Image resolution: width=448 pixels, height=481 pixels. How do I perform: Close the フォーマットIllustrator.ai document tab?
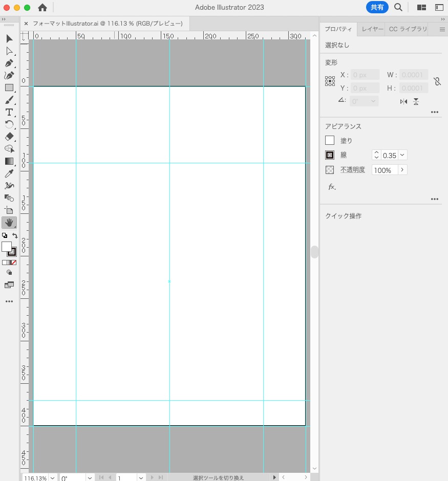click(26, 24)
